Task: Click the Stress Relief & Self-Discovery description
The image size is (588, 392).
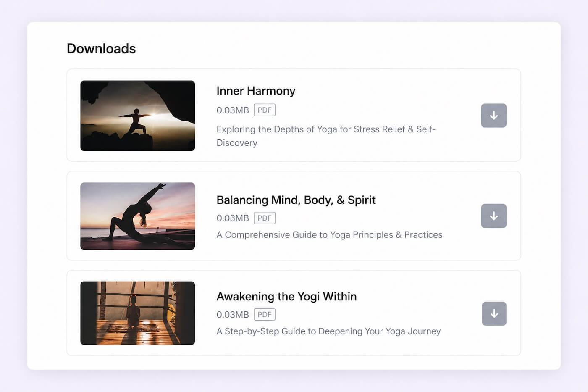Action: (x=325, y=129)
